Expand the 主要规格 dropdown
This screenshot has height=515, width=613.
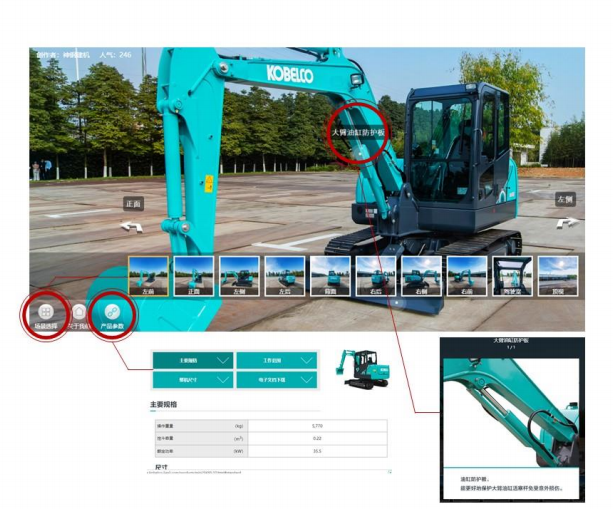[x=193, y=361]
